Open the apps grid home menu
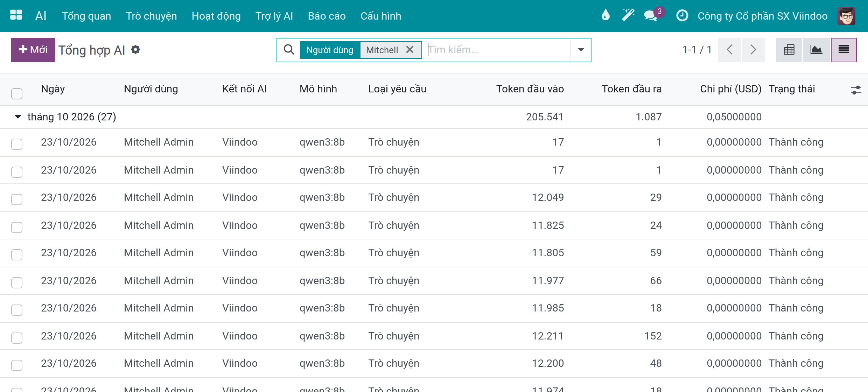The width and height of the screenshot is (868, 392). 16,15
